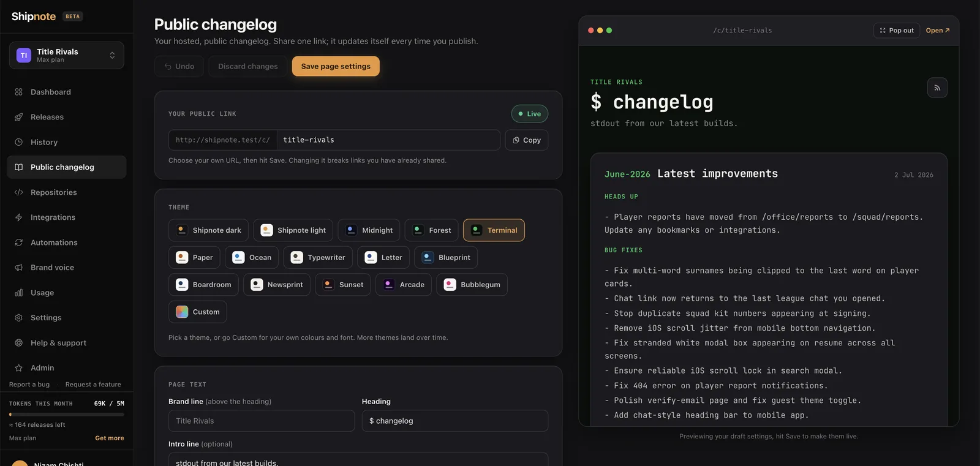Click the Usage bar chart icon

tap(18, 293)
